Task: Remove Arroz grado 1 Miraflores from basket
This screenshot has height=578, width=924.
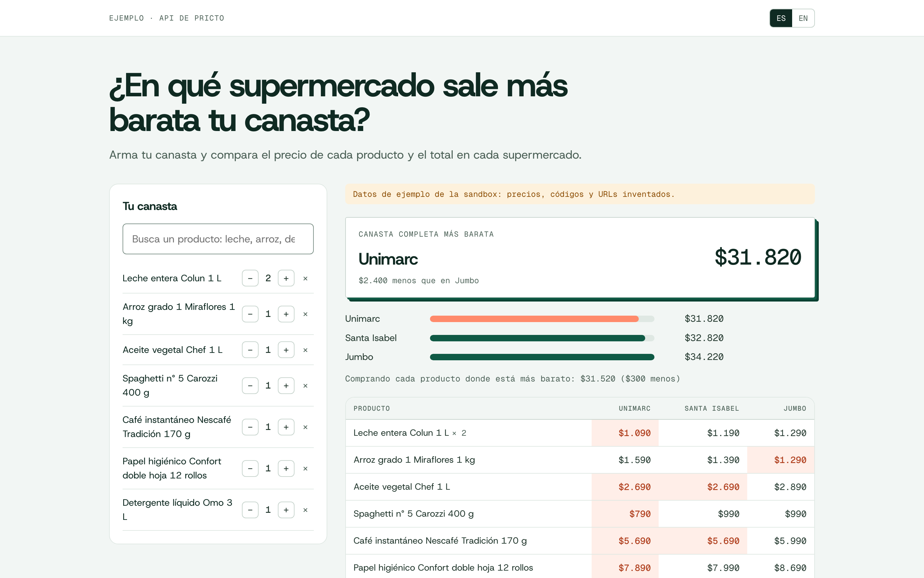Action: click(305, 314)
